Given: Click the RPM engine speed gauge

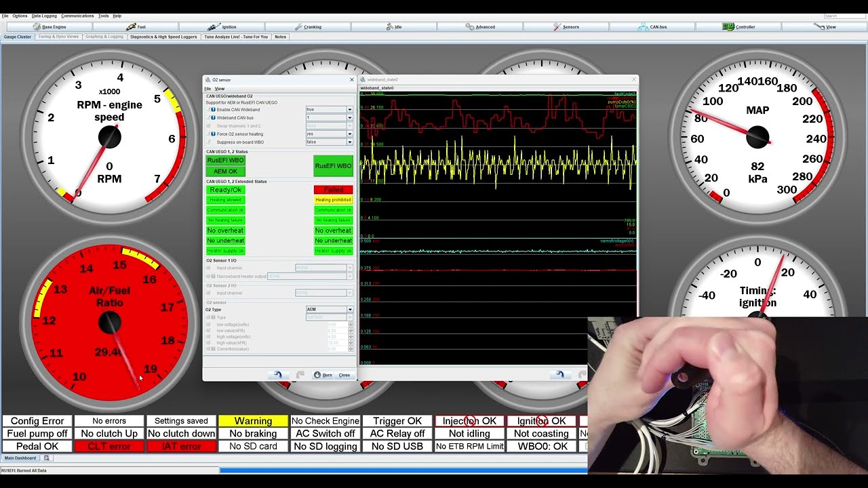Looking at the screenshot, I should [x=109, y=138].
